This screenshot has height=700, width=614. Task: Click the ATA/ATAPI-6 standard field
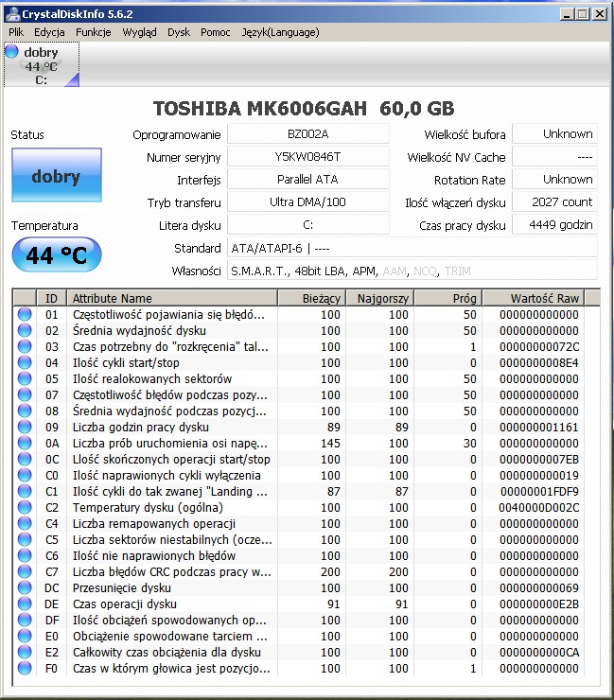412,248
